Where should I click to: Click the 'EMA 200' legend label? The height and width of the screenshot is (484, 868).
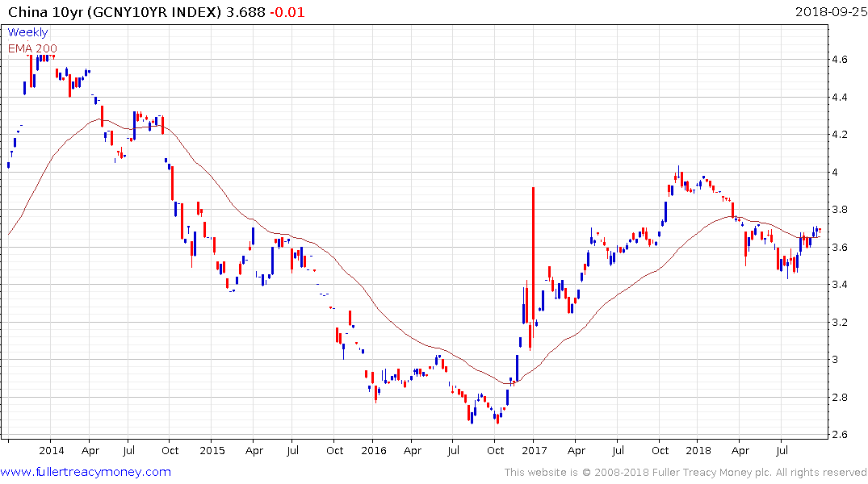pyautogui.click(x=32, y=48)
